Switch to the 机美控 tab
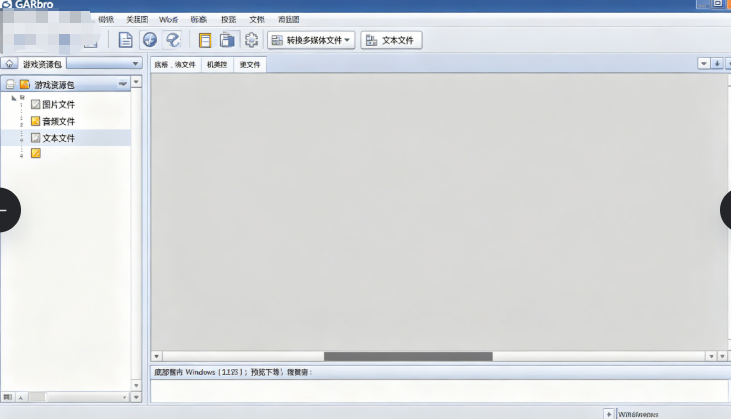 [x=217, y=64]
